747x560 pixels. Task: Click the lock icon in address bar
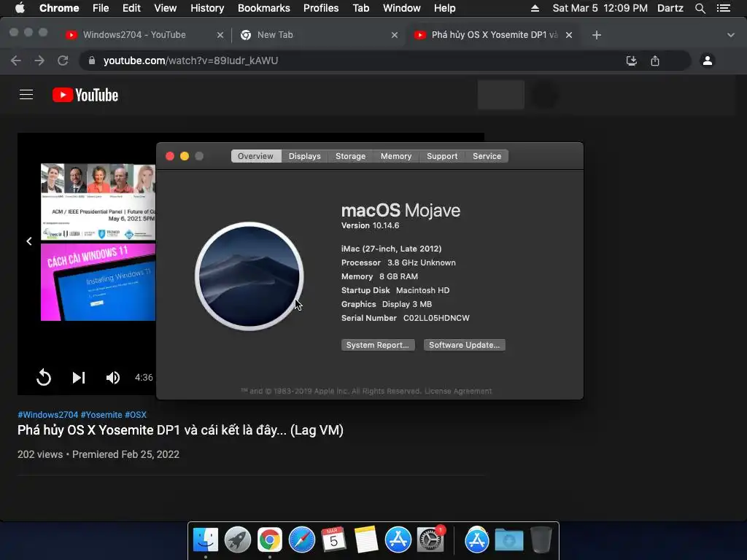coord(92,61)
